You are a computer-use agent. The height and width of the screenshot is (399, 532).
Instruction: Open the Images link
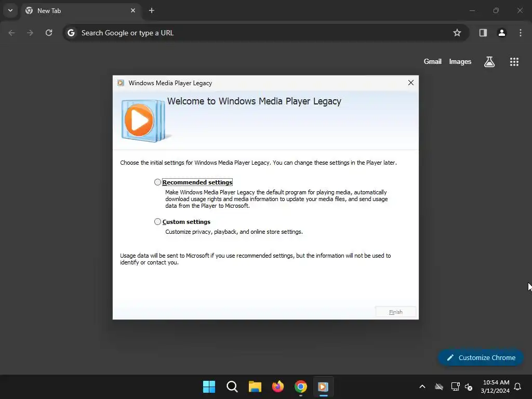[460, 61]
